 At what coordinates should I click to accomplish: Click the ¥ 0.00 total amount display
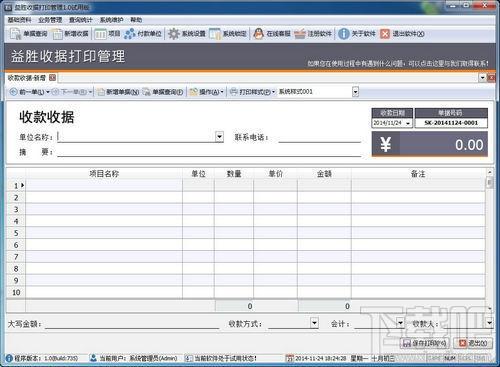[x=430, y=144]
